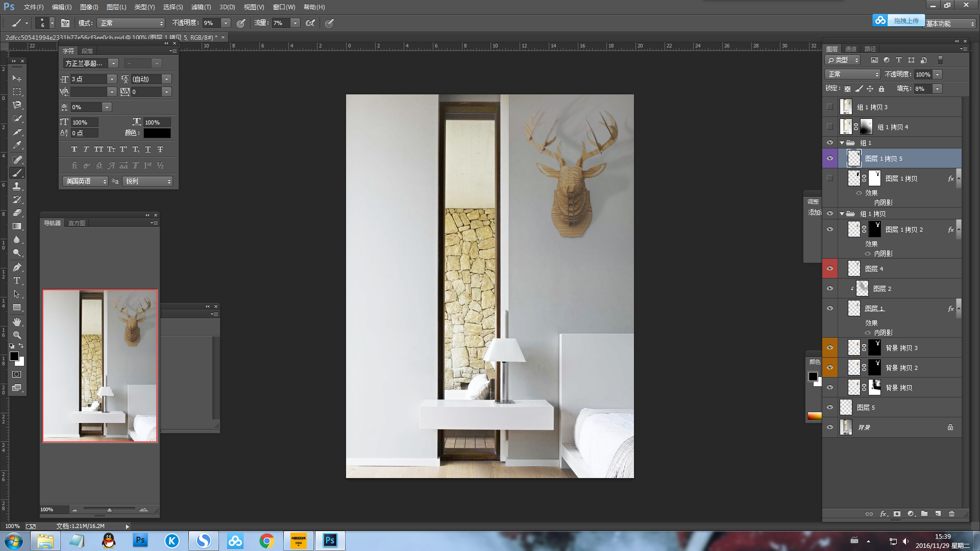Image resolution: width=980 pixels, height=551 pixels.
Task: Hide the 背景 layer visibility eye
Action: (830, 428)
